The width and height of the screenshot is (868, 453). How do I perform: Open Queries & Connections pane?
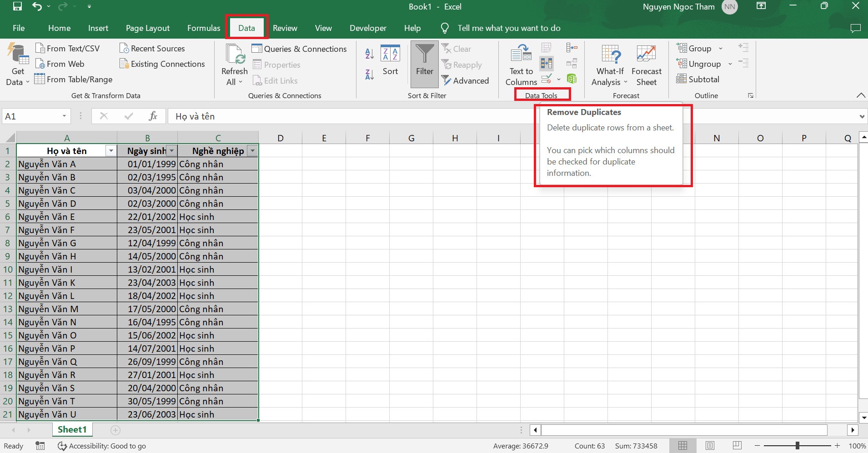[299, 49]
